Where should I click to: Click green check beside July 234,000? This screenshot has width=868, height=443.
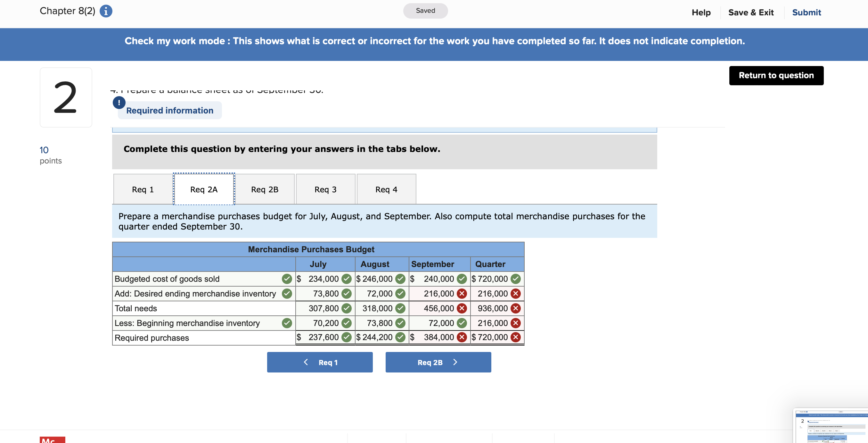click(346, 279)
